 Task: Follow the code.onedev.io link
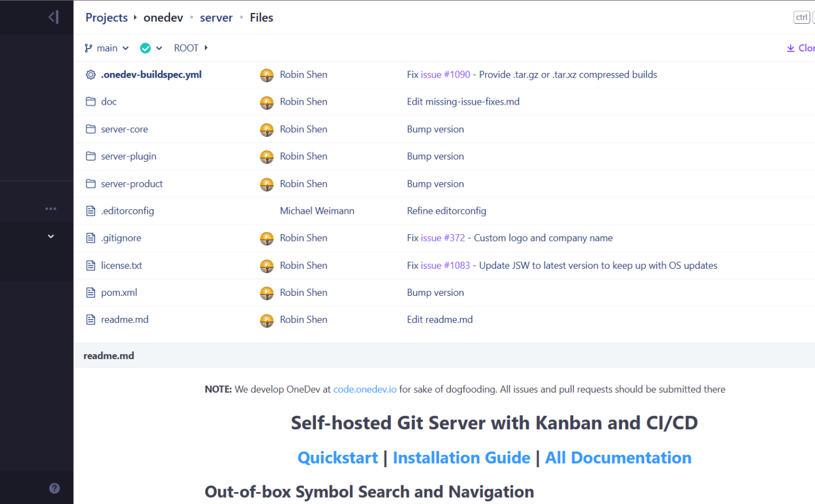365,389
